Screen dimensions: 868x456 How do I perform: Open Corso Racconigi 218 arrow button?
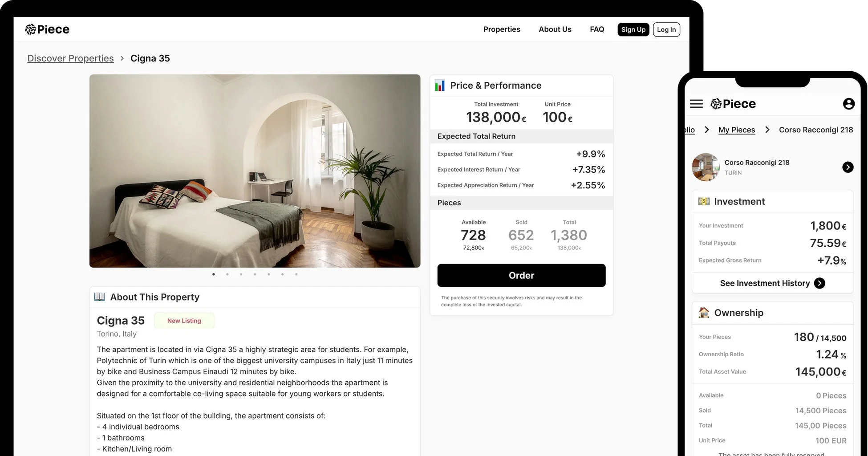click(848, 167)
